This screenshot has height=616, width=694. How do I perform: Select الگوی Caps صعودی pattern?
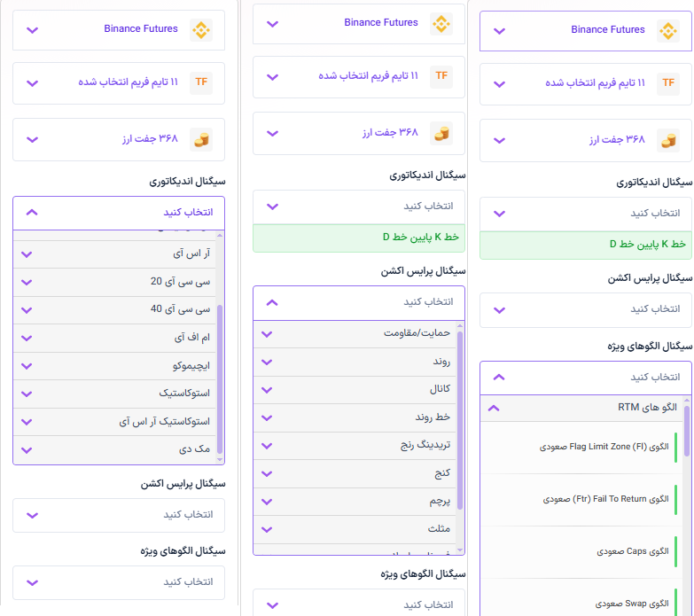(581, 552)
